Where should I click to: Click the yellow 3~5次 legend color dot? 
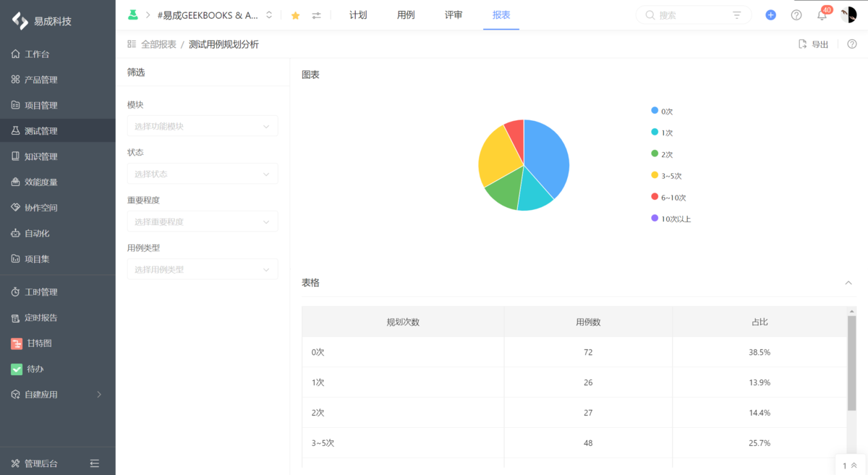653,175
